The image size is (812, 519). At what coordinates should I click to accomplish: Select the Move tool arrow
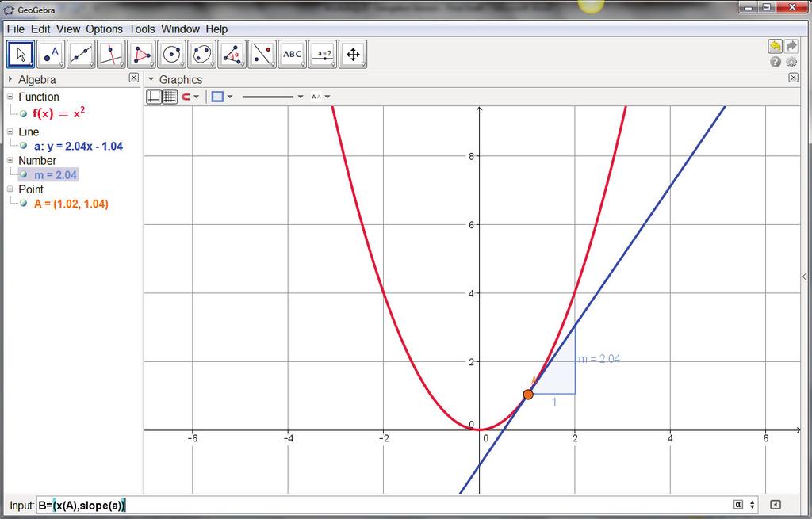point(21,55)
